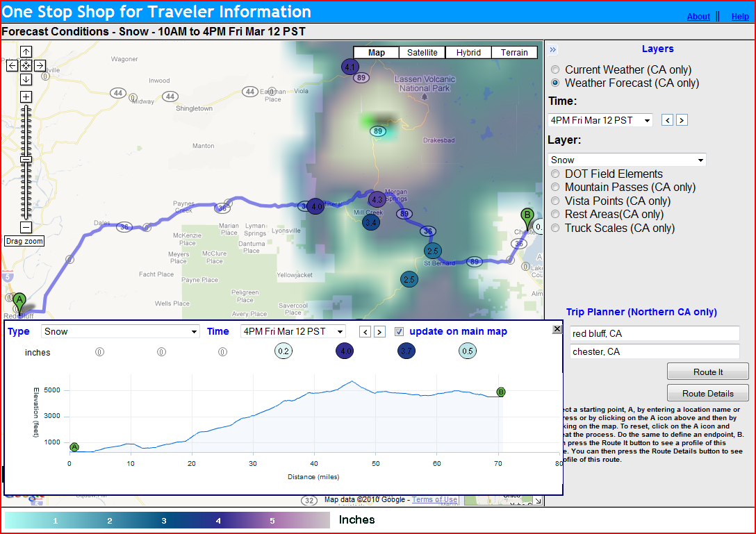Click the 4.1 snow marker near Lassen
This screenshot has height=534, width=756.
point(350,67)
